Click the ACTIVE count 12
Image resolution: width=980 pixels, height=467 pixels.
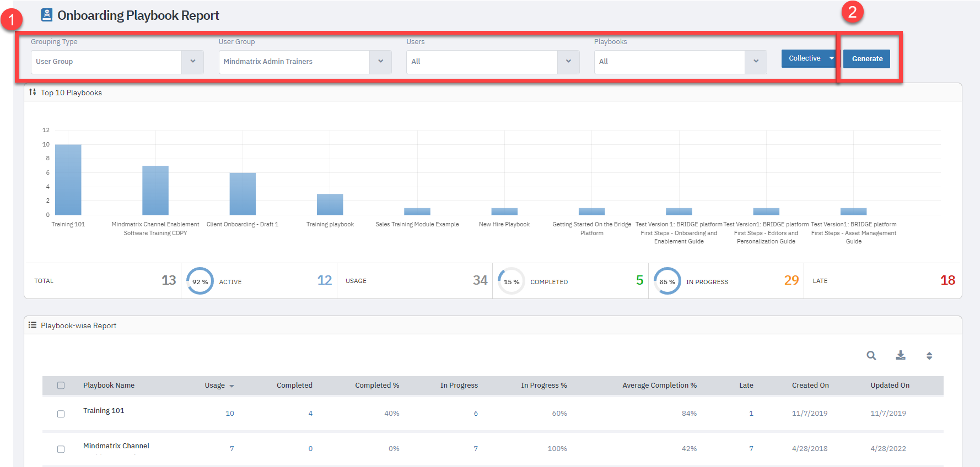pyautogui.click(x=325, y=280)
